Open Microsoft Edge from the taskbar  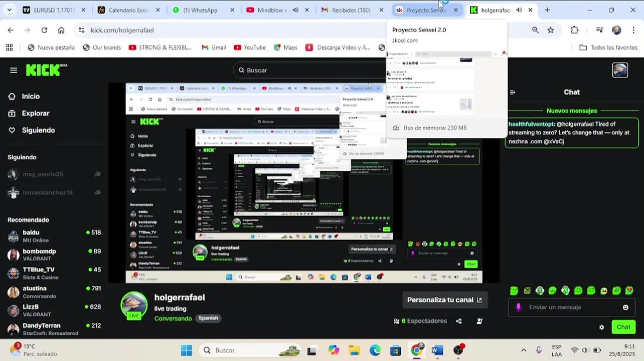375,350
